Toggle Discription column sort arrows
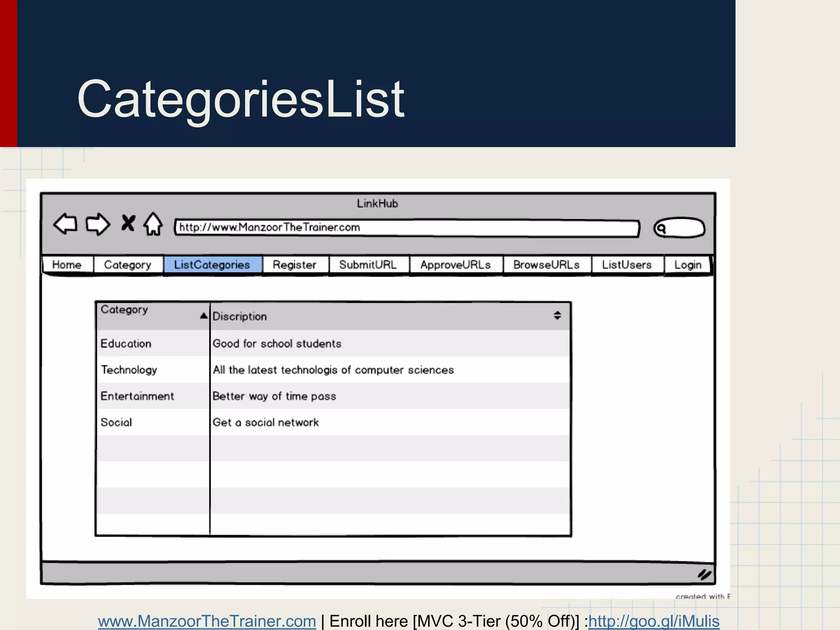The height and width of the screenshot is (630, 840). (557, 315)
